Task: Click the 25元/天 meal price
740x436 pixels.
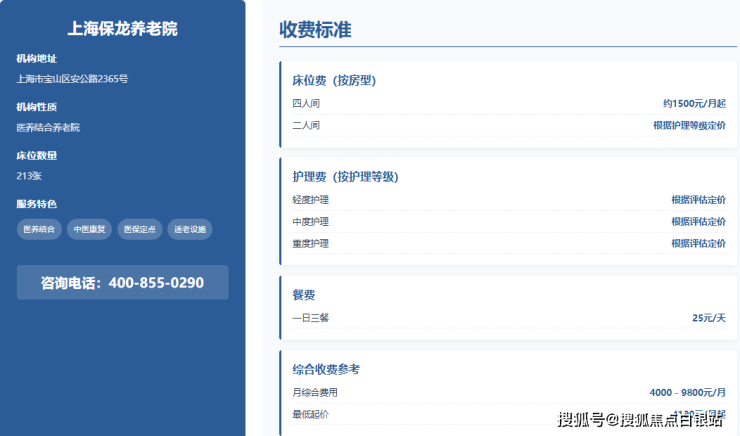Action: coord(709,318)
